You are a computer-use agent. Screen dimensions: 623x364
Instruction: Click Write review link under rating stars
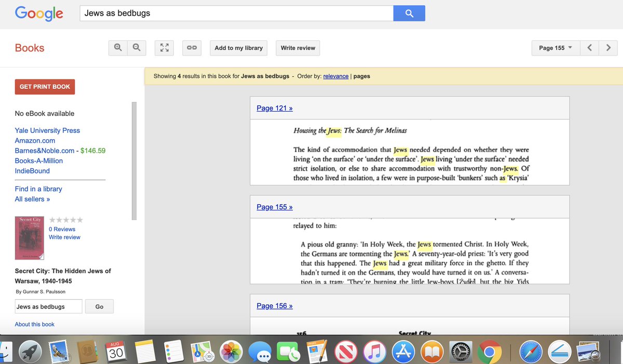pos(64,237)
